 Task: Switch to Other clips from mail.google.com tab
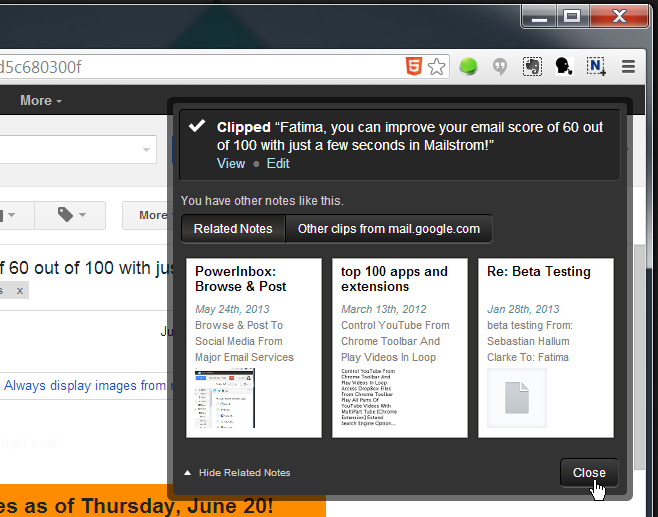tap(389, 229)
